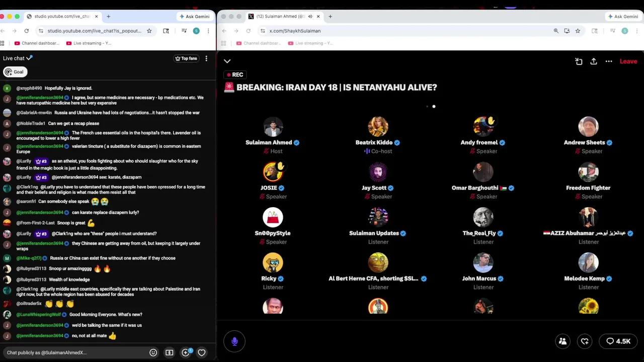The width and height of the screenshot is (644, 362).
Task: Reload the X page
Action: pos(248,31)
